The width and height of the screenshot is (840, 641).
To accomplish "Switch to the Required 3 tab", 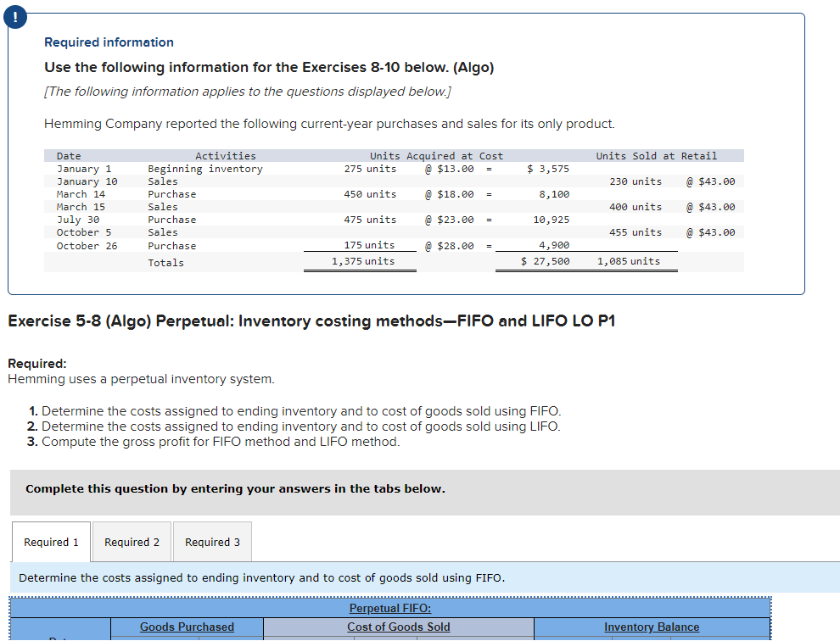I will (211, 542).
